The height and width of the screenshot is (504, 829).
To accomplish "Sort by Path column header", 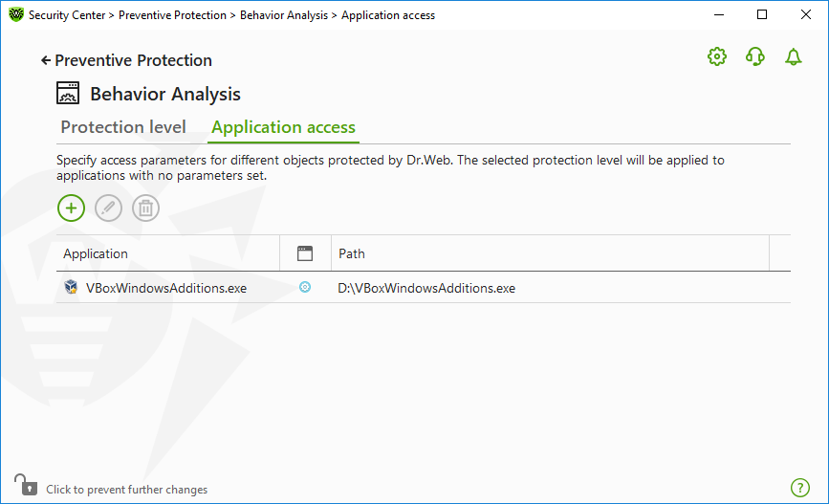I will coord(551,253).
